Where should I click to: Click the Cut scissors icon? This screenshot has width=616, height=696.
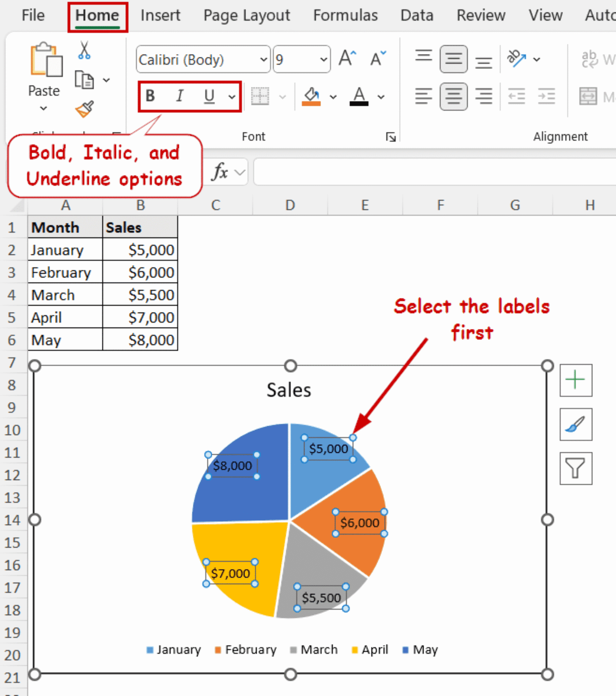click(x=84, y=51)
